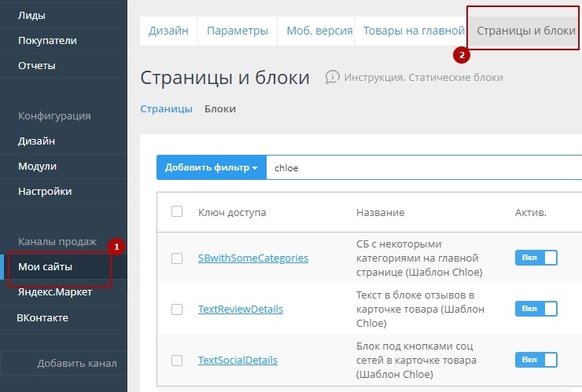Check the box for SBwithSomeCategories row

coord(177,258)
